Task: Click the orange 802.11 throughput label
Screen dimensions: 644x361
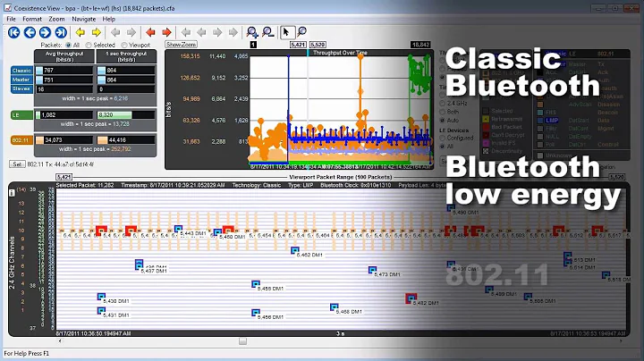Action: (21, 140)
